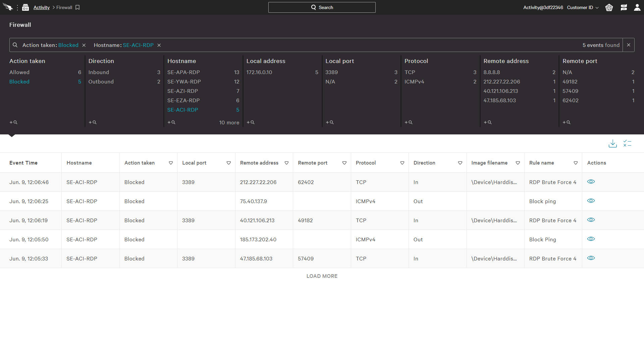Search more Remote port values
The width and height of the screenshot is (644, 362).
pos(567,122)
